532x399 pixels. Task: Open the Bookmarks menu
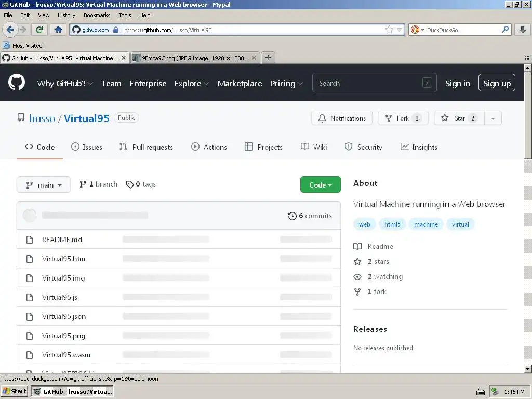pyautogui.click(x=97, y=15)
